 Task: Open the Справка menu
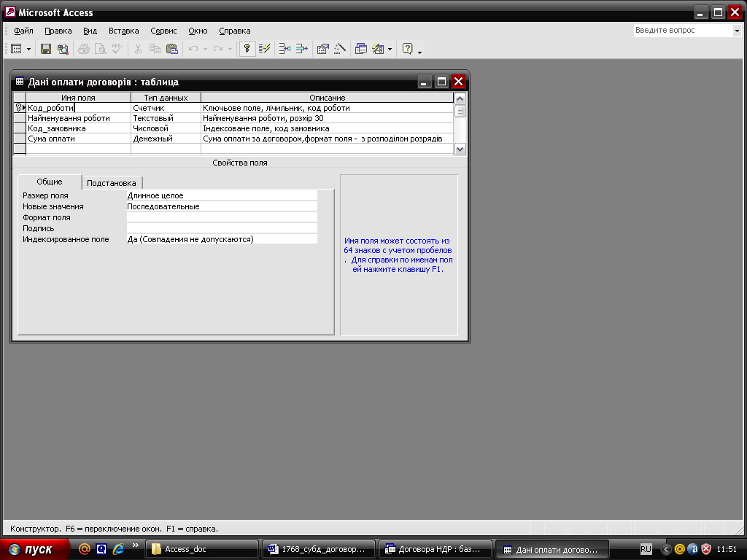click(235, 31)
